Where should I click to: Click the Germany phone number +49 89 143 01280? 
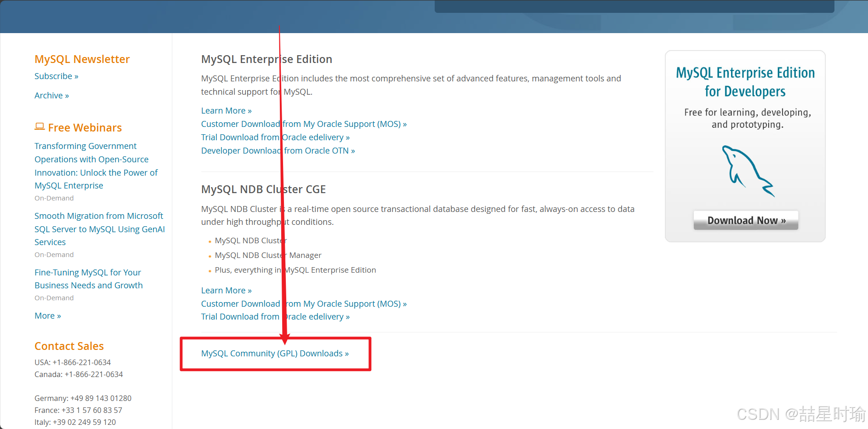coord(101,399)
